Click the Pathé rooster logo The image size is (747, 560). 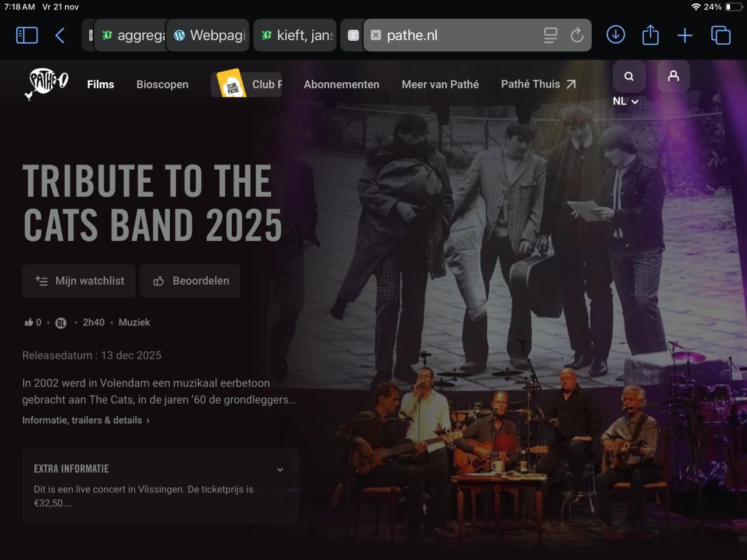48,83
